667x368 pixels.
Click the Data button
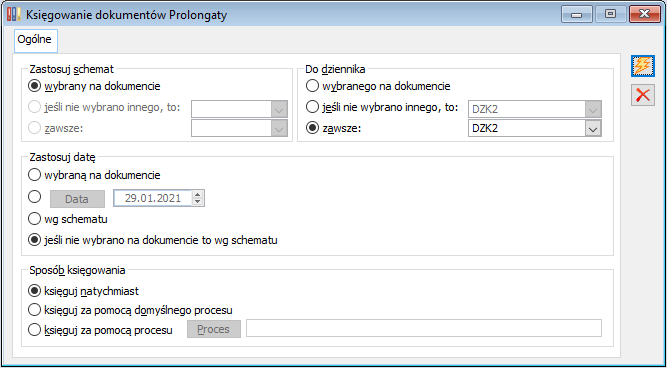77,199
